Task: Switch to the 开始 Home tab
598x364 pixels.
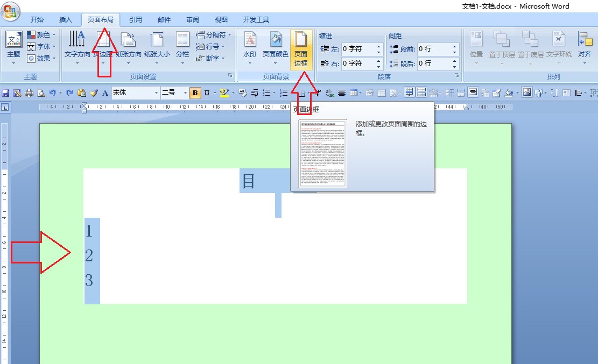Action: 37,20
